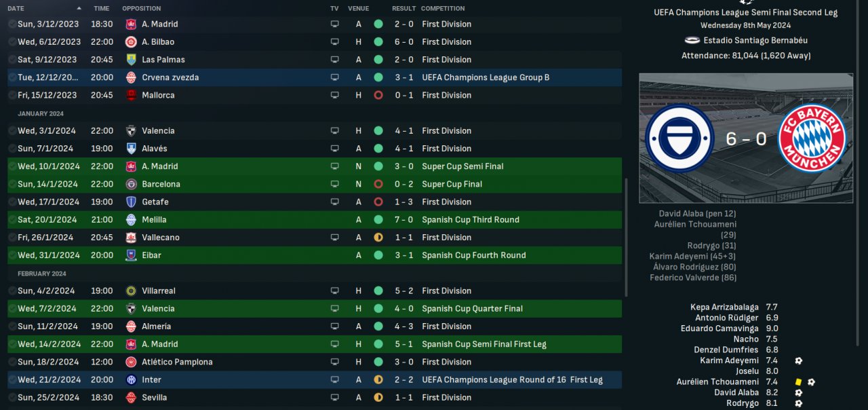Screen dimensions: 868x410
Task: Toggle the checkmark for the Mallorca fixture
Action: click(12, 95)
